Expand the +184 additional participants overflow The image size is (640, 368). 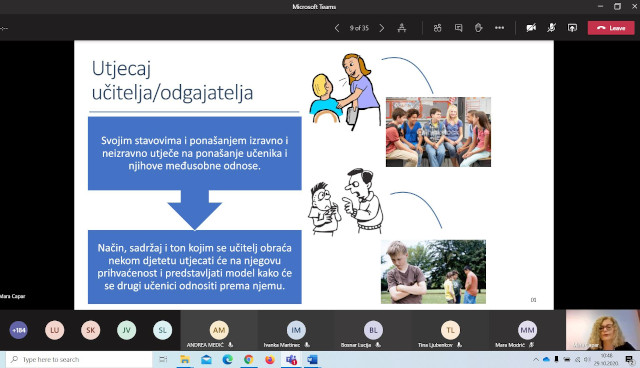pos(19,330)
